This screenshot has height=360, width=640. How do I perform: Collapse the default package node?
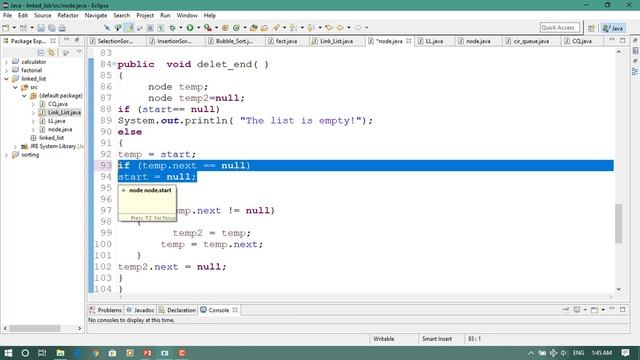point(24,96)
